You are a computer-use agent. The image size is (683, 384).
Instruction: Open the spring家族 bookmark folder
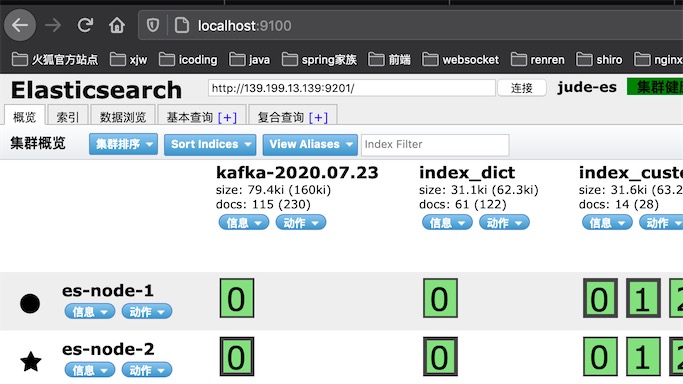[x=319, y=59]
